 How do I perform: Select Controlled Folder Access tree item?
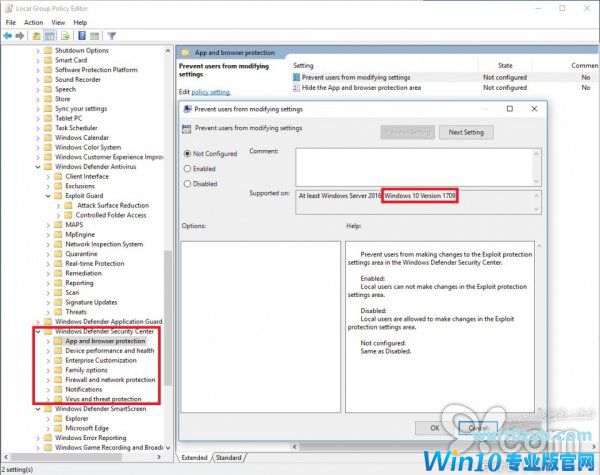(111, 215)
